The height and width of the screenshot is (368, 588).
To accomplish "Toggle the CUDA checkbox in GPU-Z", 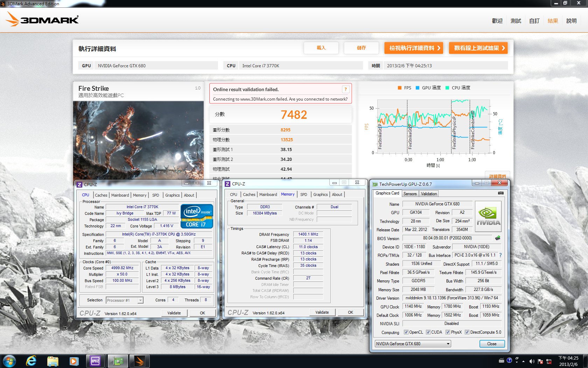I will coord(428,332).
